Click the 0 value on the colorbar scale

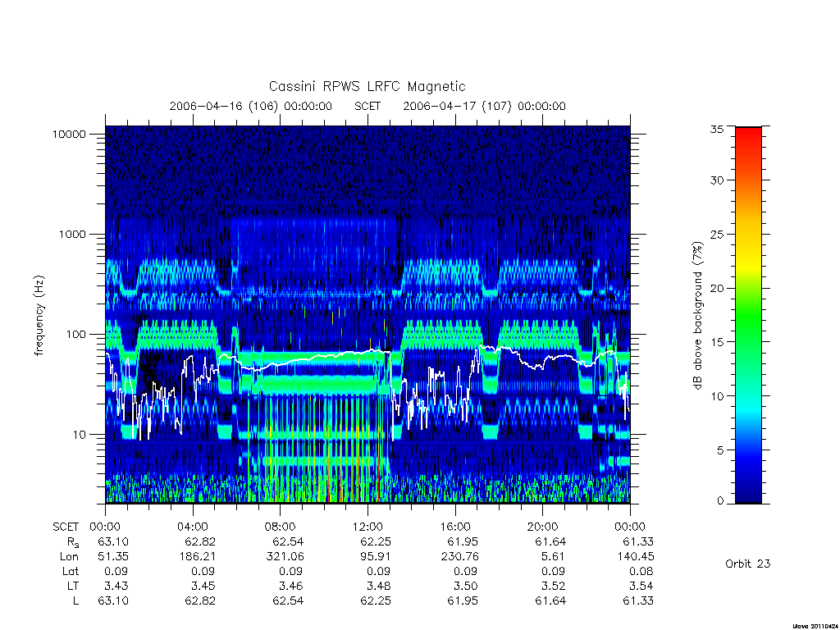point(720,501)
